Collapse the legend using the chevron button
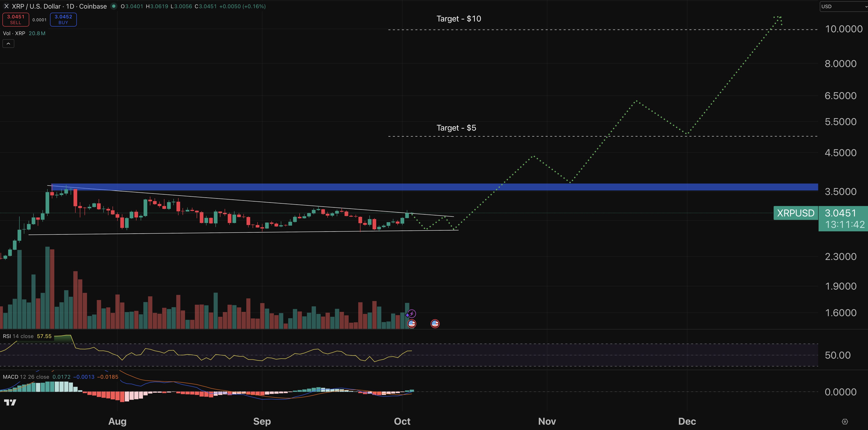 tap(8, 43)
